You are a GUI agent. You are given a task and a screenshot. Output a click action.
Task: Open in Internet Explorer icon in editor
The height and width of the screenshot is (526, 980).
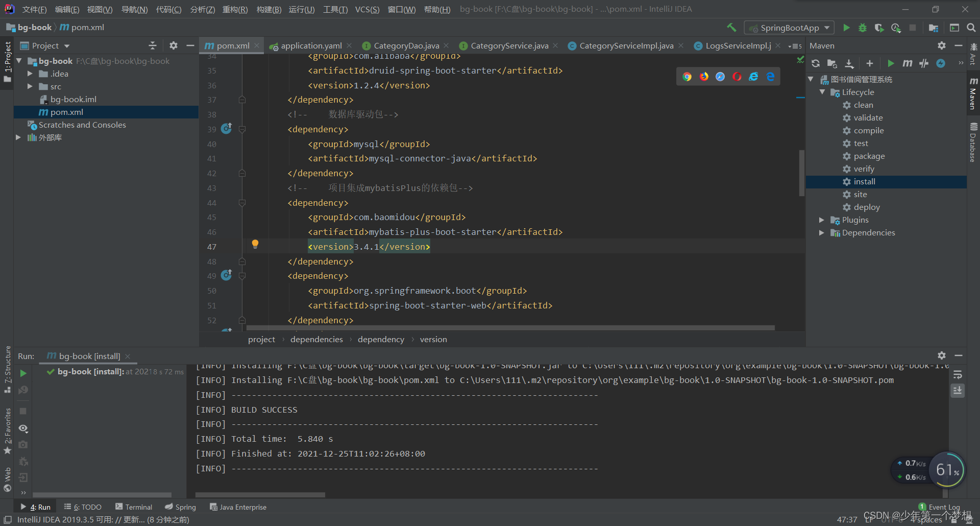753,77
